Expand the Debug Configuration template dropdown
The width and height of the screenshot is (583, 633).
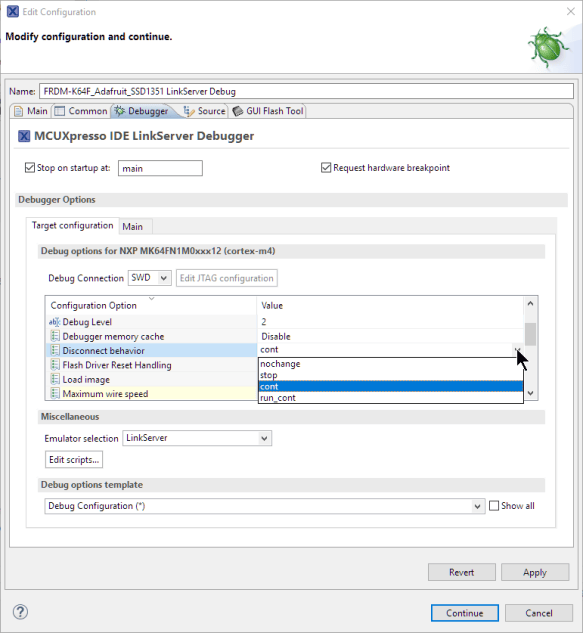pyautogui.click(x=265, y=506)
